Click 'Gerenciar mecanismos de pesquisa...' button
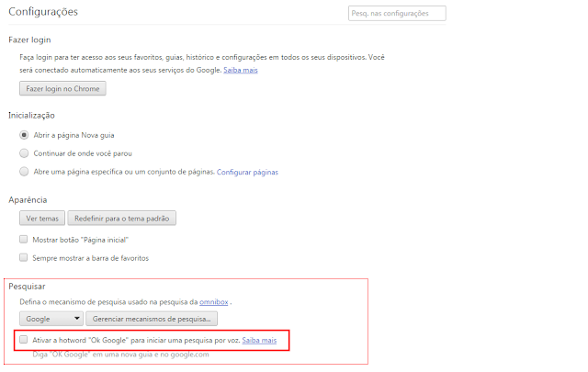 pyautogui.click(x=152, y=319)
